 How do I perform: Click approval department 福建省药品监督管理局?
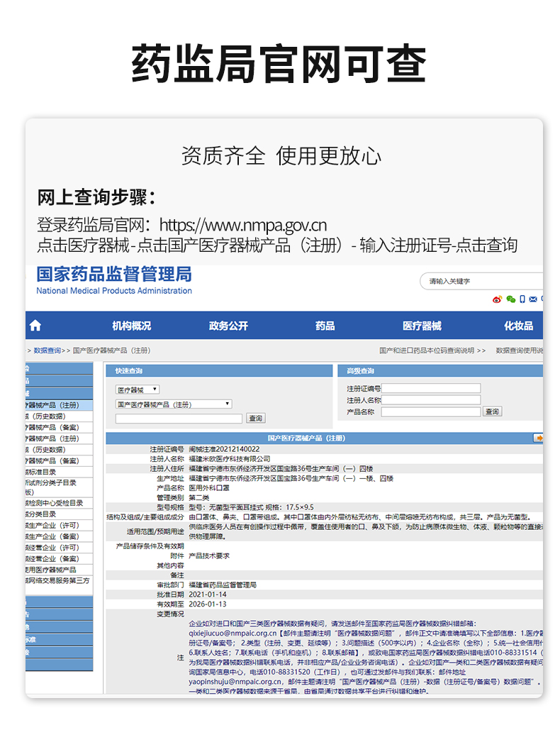tap(223, 585)
